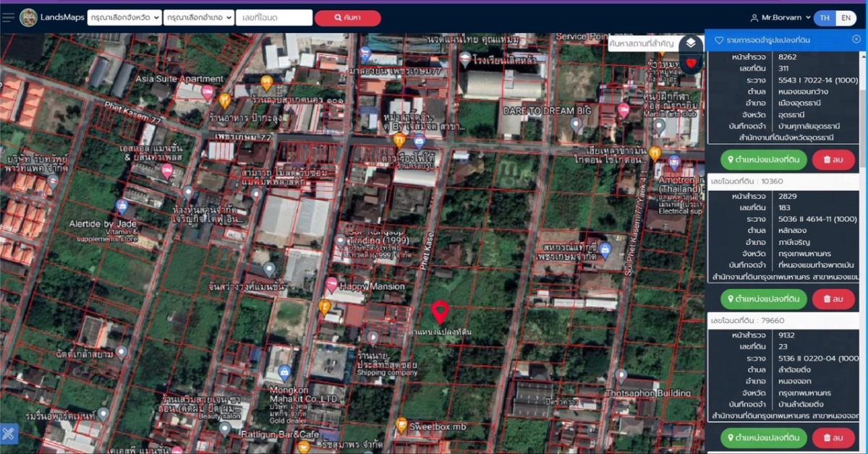The image size is (868, 454).
Task: Click the red heart favorites button
Action: point(691,64)
